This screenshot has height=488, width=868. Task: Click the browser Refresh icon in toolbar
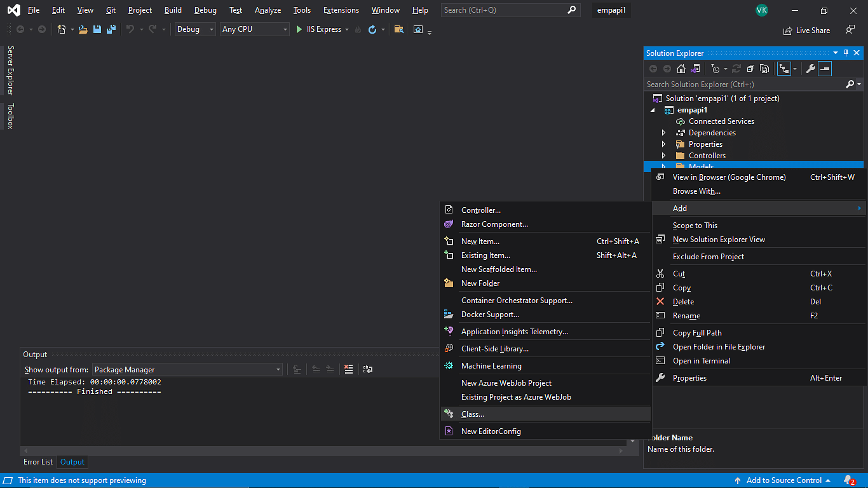tap(372, 29)
